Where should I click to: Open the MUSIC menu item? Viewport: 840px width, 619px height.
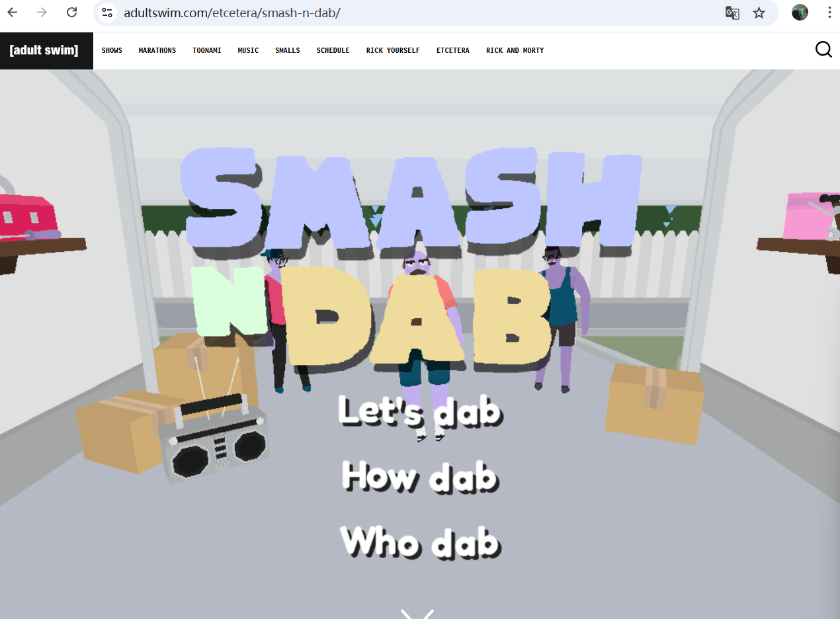(x=248, y=50)
